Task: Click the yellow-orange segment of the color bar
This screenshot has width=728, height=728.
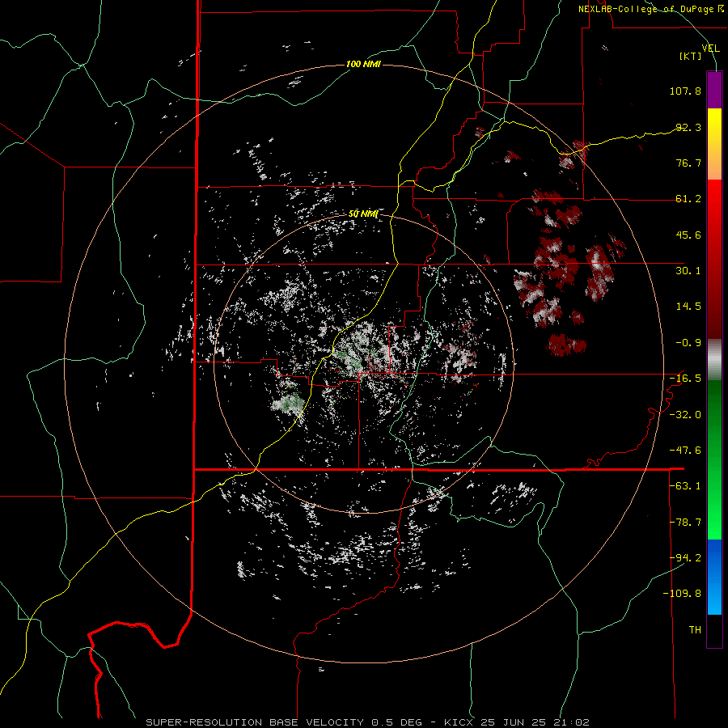Action: tap(714, 144)
